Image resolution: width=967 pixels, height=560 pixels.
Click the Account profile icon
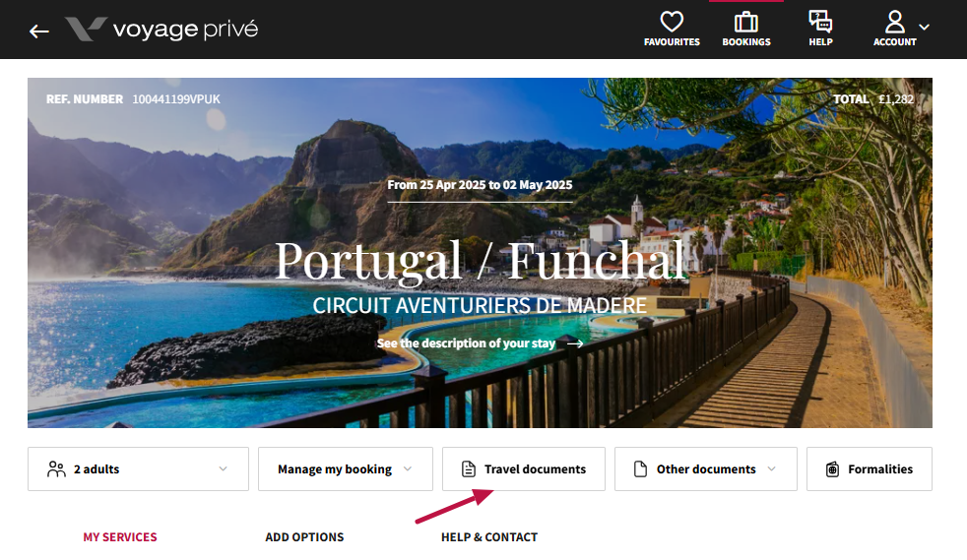[894, 22]
